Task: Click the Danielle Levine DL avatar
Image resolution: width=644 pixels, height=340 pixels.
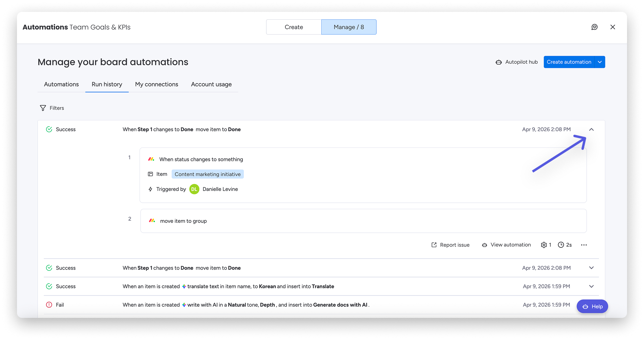Action: [194, 189]
